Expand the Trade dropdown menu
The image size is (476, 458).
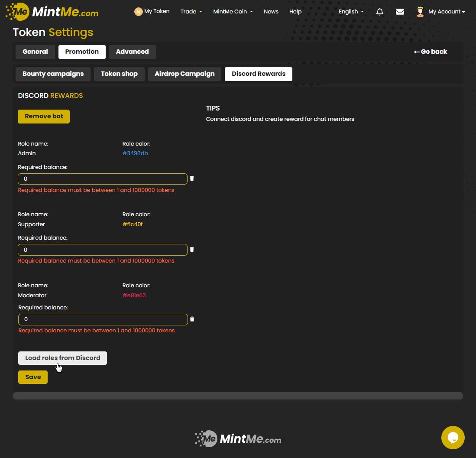(191, 12)
